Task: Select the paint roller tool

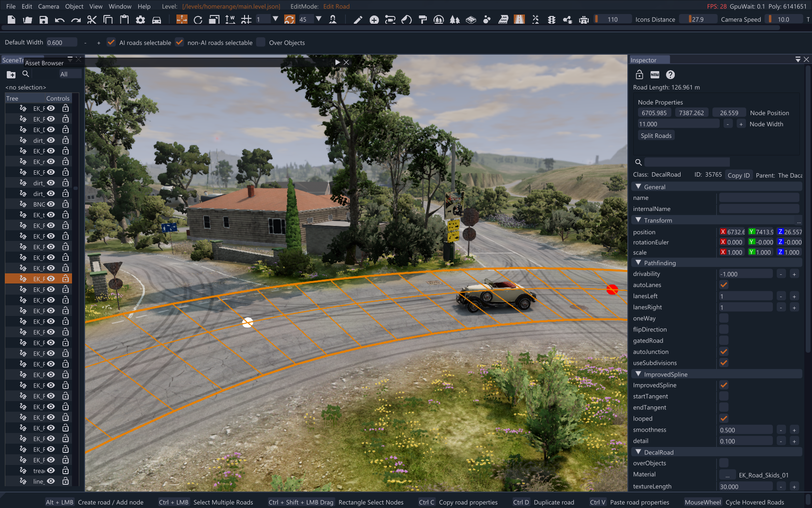Action: pos(423,20)
